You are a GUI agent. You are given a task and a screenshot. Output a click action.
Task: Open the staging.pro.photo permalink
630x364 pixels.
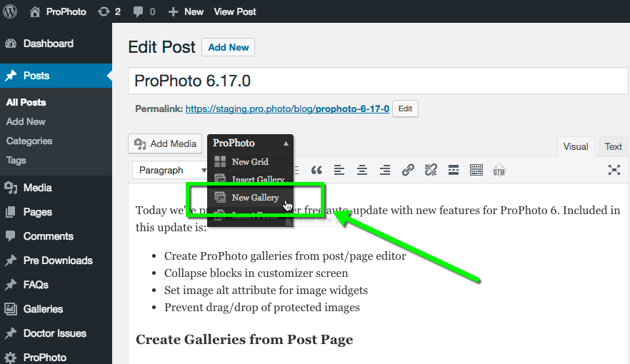[287, 108]
